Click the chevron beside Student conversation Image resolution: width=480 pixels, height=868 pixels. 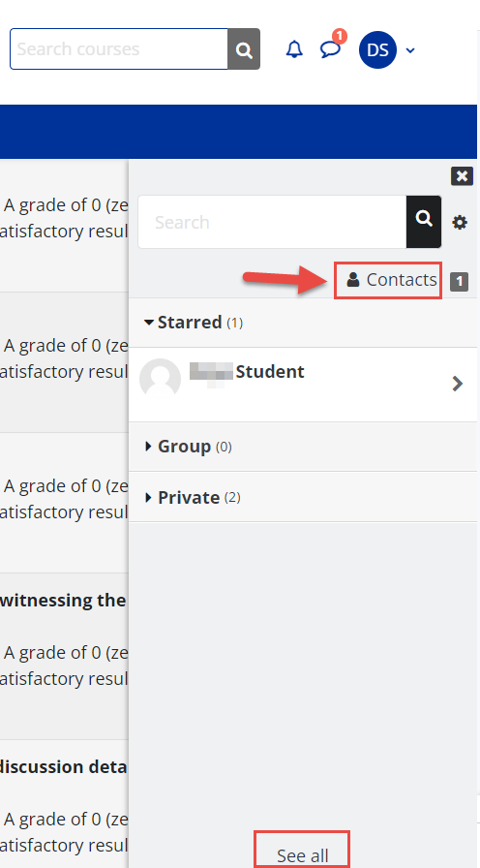tap(458, 384)
